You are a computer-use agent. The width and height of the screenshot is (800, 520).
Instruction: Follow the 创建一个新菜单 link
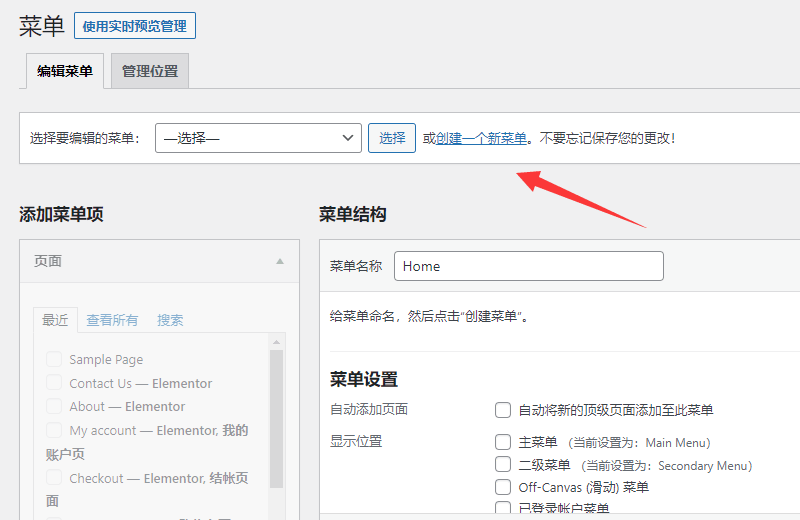[x=481, y=138]
